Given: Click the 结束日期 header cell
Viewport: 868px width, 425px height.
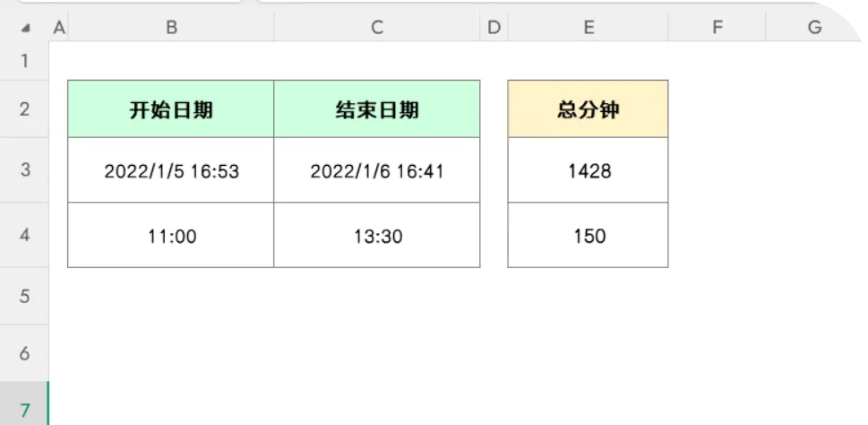Looking at the screenshot, I should click(377, 109).
